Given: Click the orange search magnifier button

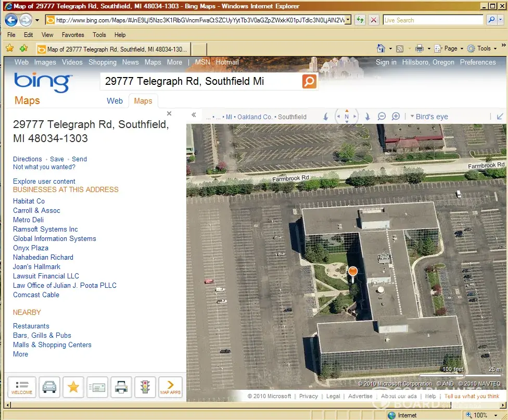Looking at the screenshot, I should tap(309, 82).
